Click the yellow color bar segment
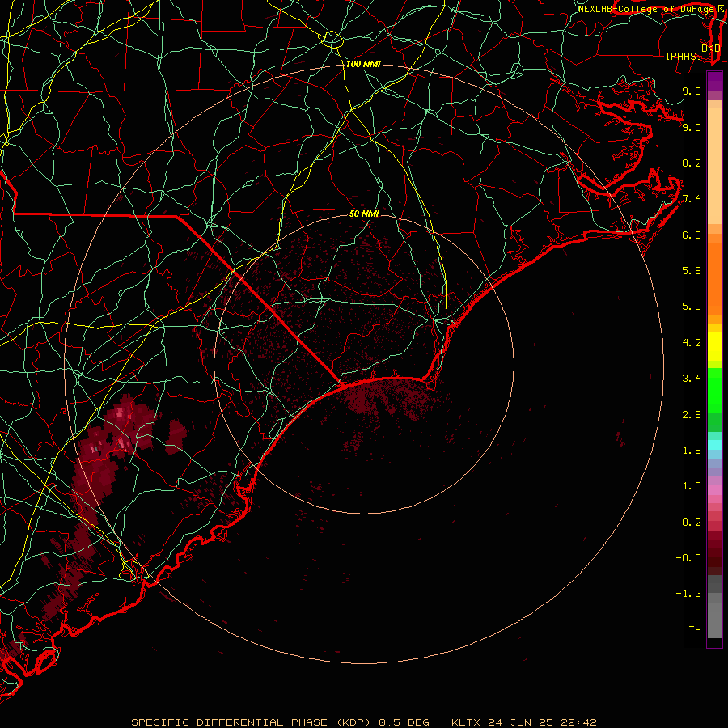Image resolution: width=728 pixels, height=728 pixels. (714, 346)
